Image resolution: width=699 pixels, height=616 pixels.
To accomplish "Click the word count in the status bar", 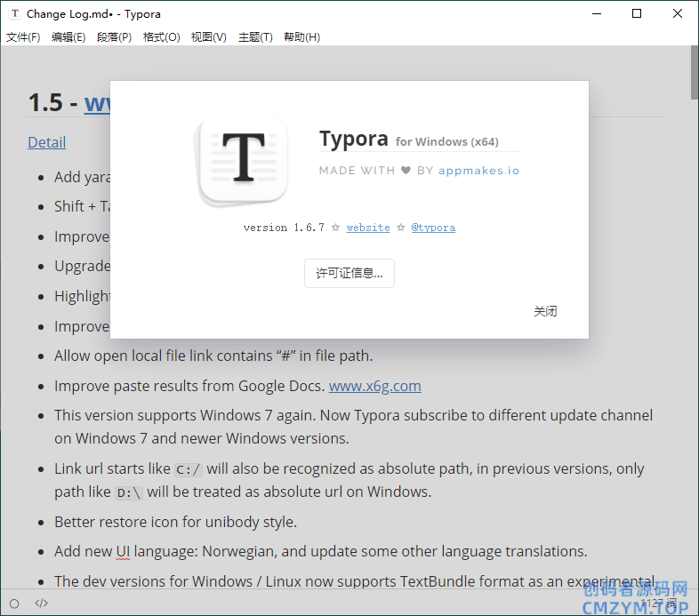I will click(658, 604).
